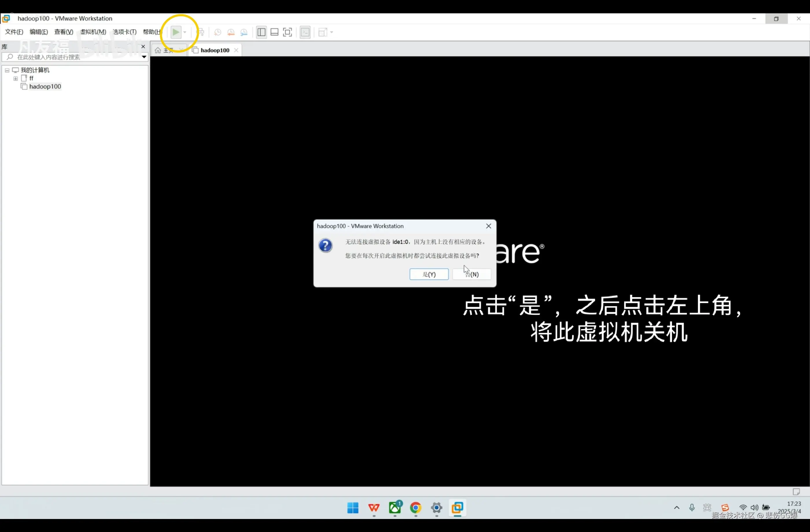Viewport: 810px width, 532px height.
Task: Click 是(Y) in the dialog
Action: click(x=429, y=274)
